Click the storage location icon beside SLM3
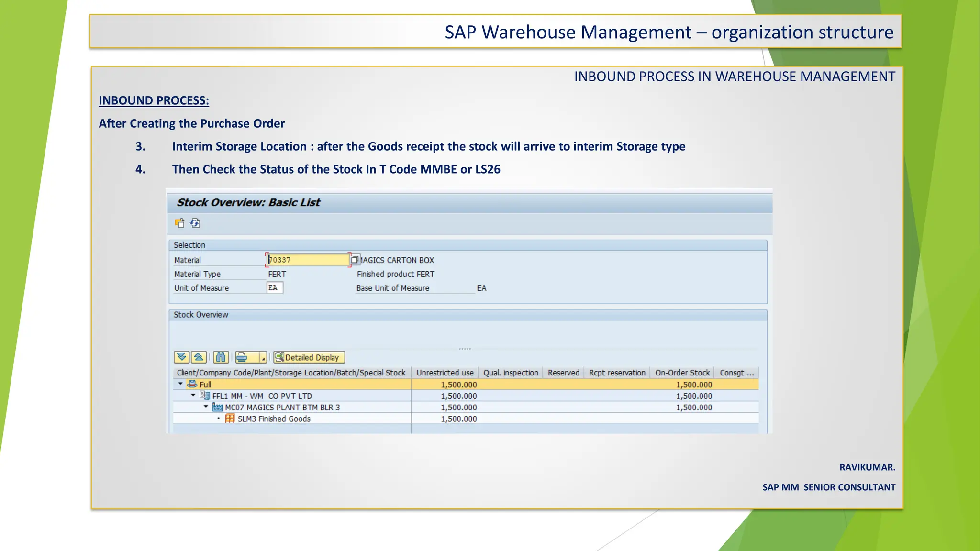Image resolution: width=980 pixels, height=551 pixels. [230, 419]
